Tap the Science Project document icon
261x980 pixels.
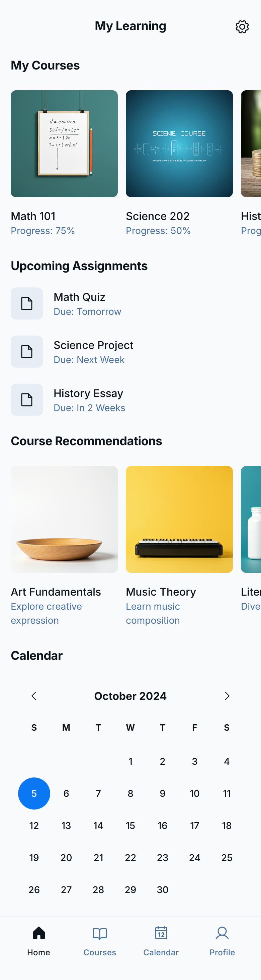click(27, 352)
